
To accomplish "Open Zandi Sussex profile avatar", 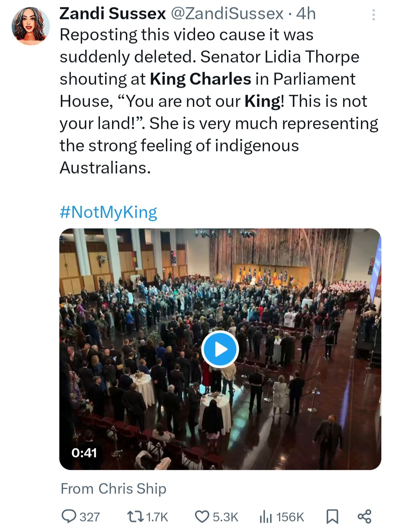I will [x=31, y=26].
